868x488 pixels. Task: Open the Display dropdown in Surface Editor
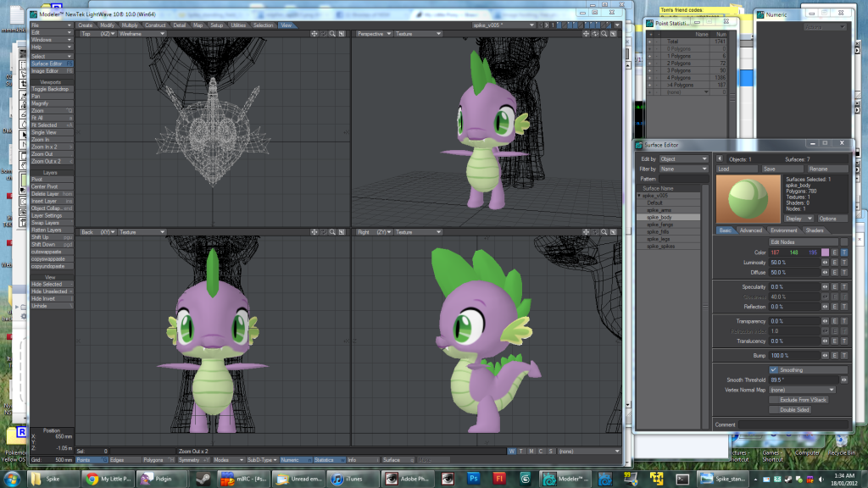tap(798, 219)
